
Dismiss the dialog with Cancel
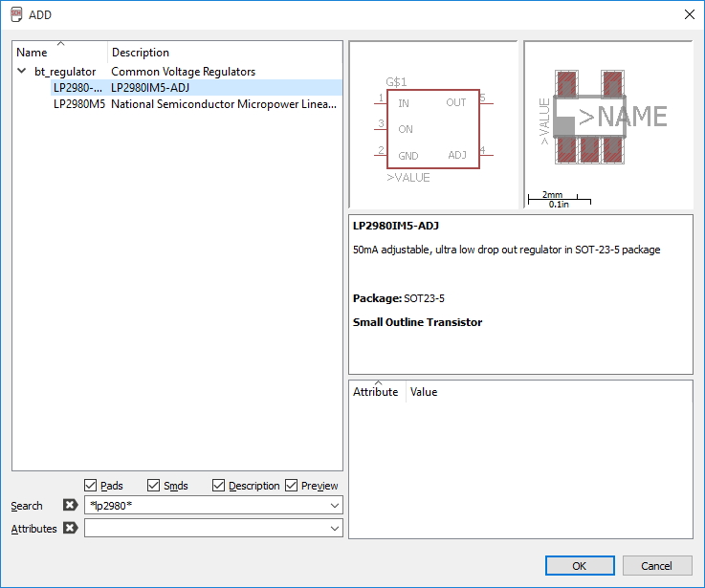tap(657, 565)
